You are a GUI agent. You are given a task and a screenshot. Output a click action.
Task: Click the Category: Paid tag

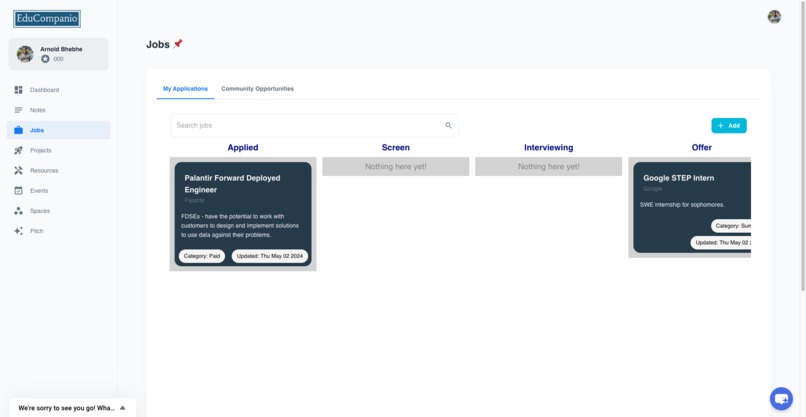[x=202, y=256]
